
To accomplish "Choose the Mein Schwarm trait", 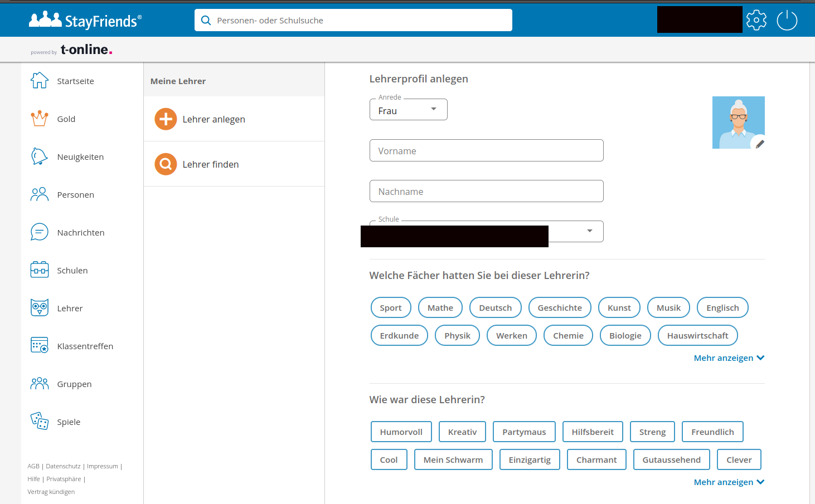I will point(453,459).
